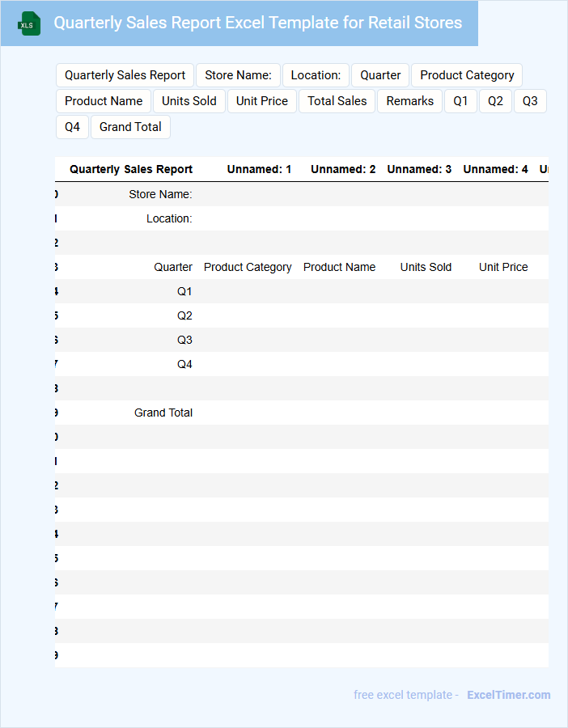Viewport: 568px width, 728px height.
Task: Select the Q2 tag button
Action: click(x=495, y=101)
